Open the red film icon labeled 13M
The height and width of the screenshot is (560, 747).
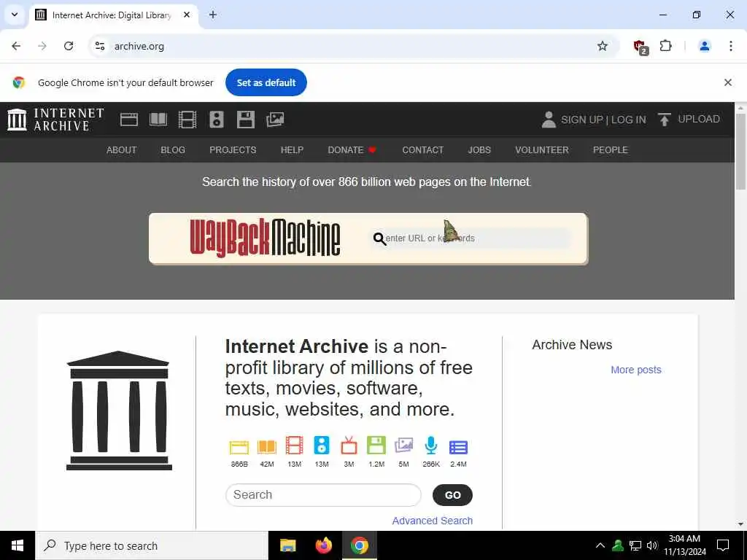295,446
